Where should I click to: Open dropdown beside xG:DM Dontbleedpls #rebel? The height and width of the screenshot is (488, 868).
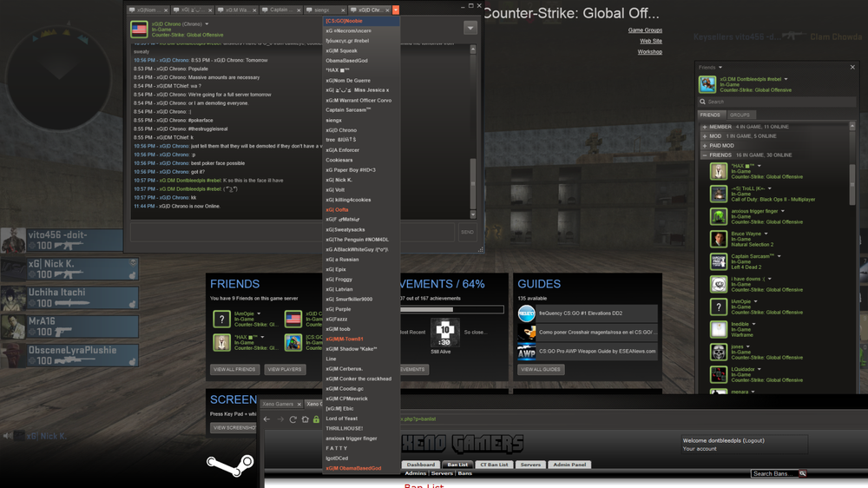click(x=786, y=79)
